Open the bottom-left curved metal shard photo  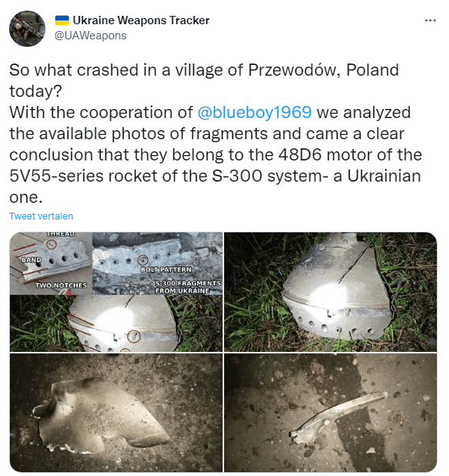click(x=116, y=412)
